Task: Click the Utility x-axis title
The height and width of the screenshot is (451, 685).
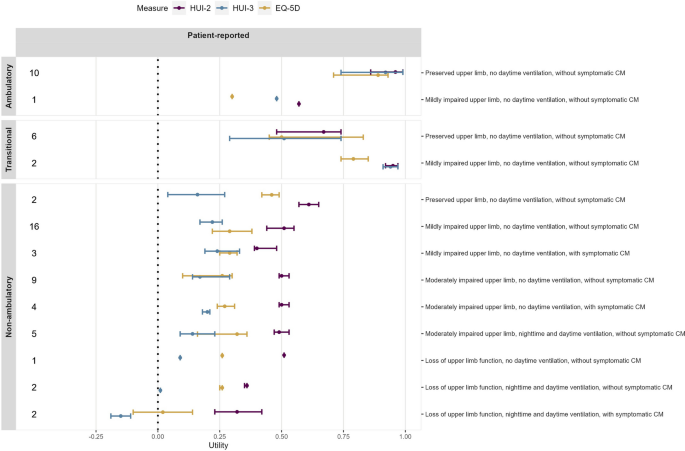Action: (x=218, y=445)
